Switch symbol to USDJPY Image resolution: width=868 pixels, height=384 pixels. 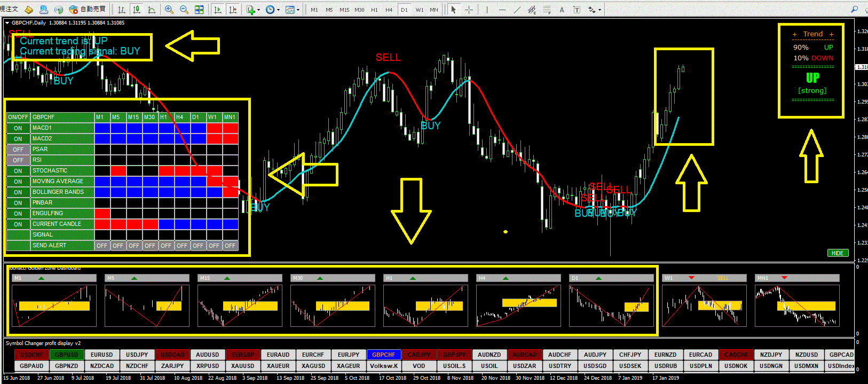137,355
